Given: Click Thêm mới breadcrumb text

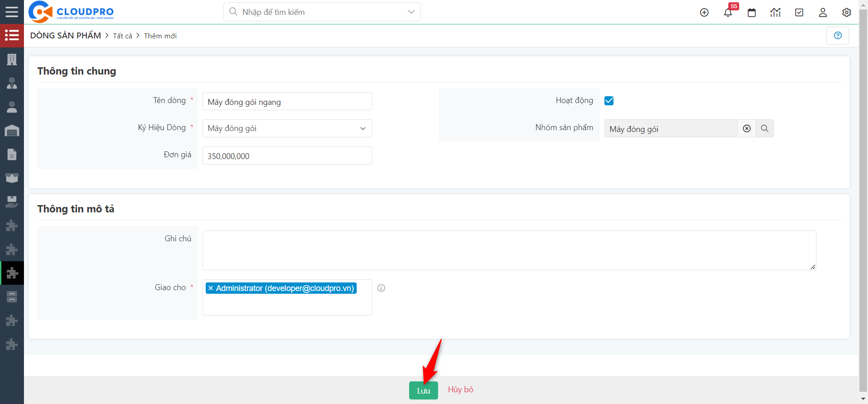Looking at the screenshot, I should pyautogui.click(x=160, y=36).
